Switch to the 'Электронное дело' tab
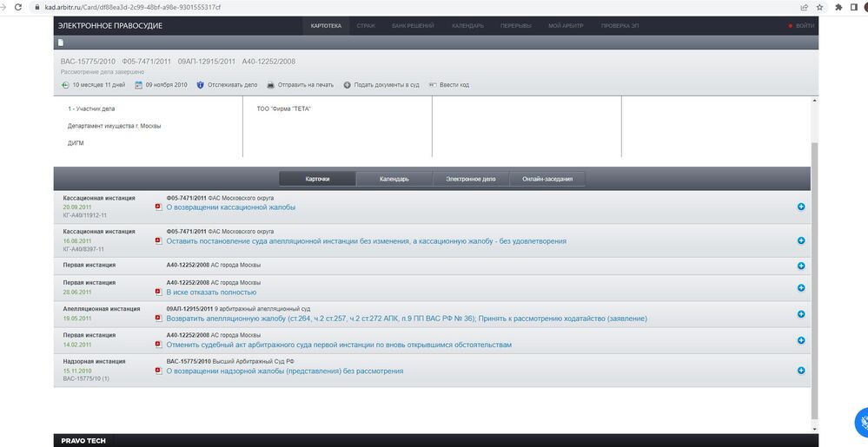The height and width of the screenshot is (447, 868). [x=470, y=179]
